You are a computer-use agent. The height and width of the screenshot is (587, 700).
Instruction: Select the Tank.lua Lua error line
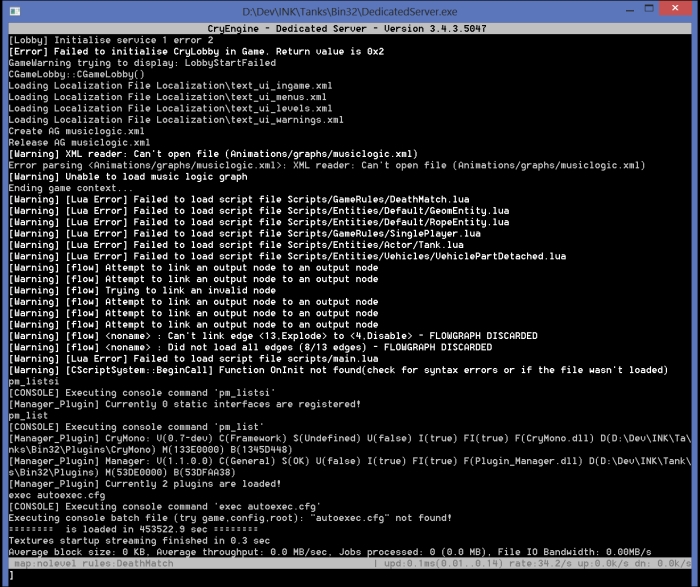[236, 245]
